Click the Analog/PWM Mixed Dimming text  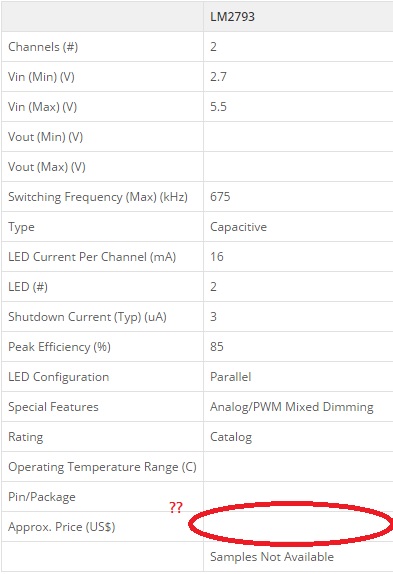[x=292, y=407]
